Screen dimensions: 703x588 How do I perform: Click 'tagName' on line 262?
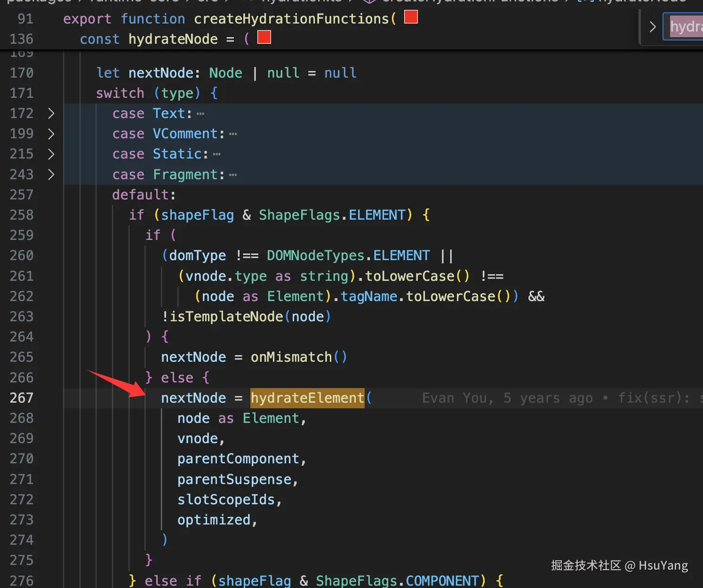click(369, 296)
